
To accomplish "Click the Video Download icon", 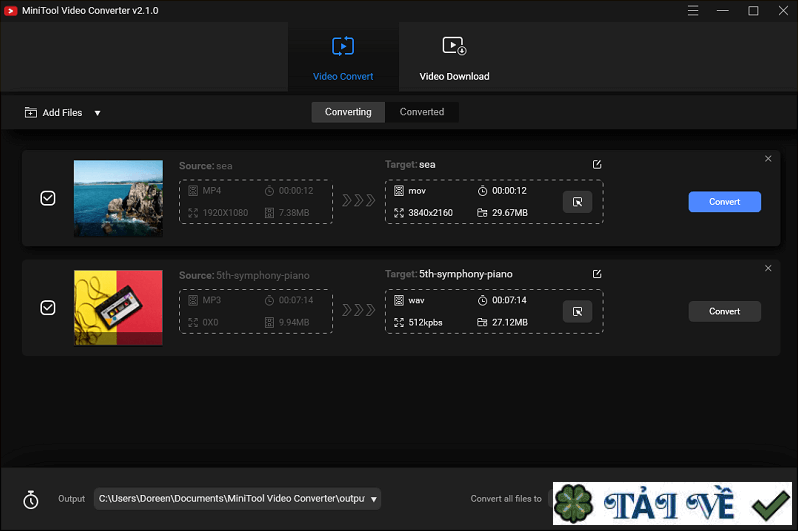I will point(454,46).
